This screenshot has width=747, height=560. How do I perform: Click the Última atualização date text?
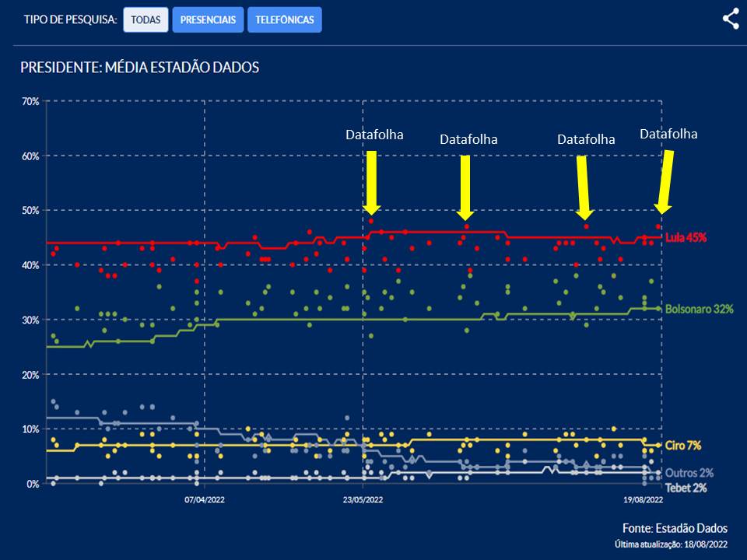(x=671, y=544)
